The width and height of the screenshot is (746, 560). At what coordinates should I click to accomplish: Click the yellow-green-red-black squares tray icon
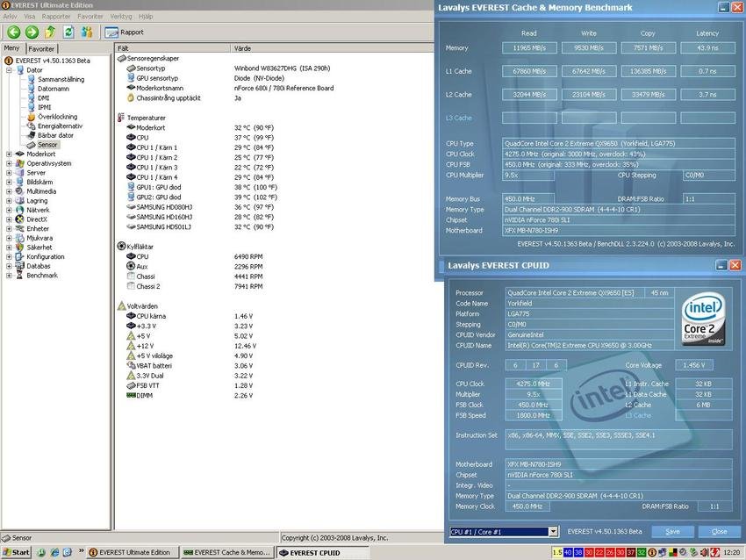(673, 552)
